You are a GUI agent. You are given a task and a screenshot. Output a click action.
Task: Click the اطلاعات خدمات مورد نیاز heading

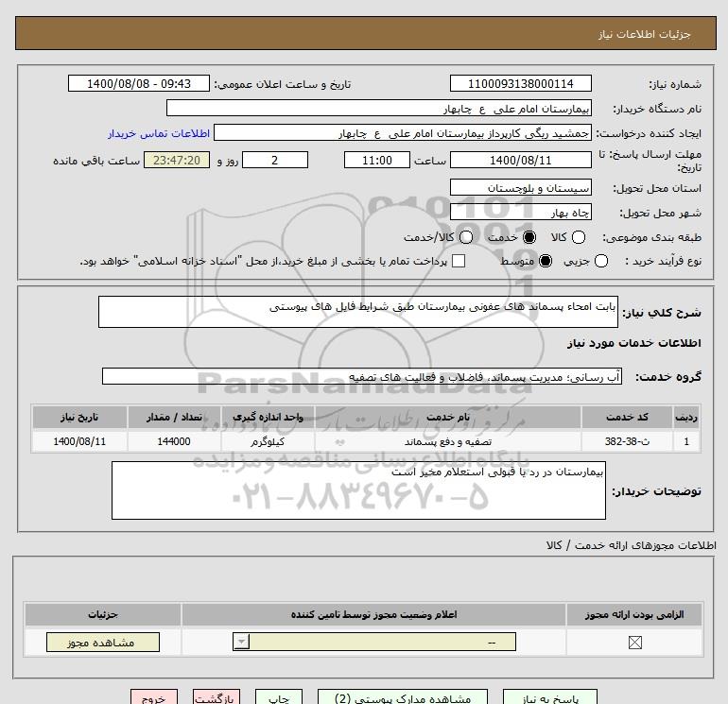pyautogui.click(x=633, y=343)
